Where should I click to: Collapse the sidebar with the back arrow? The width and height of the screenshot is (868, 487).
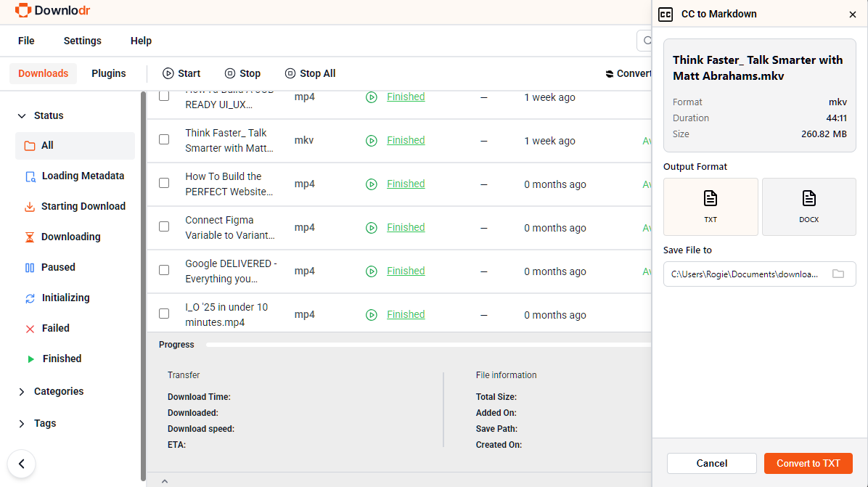pyautogui.click(x=22, y=464)
